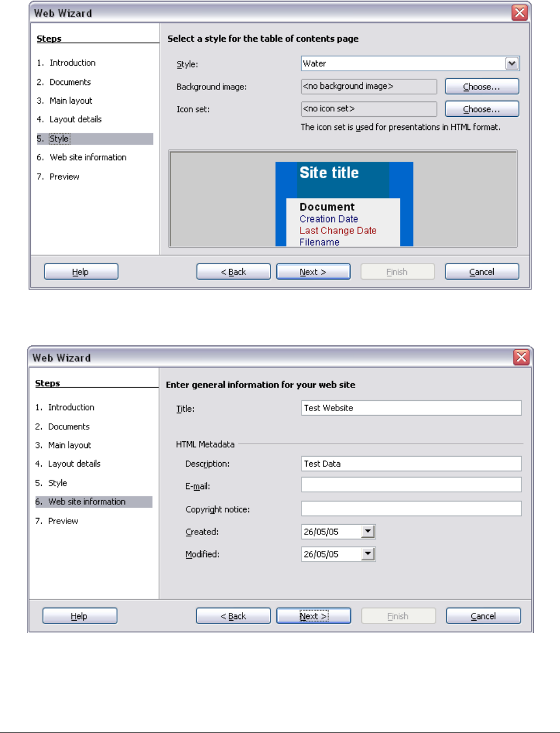Close the upper Web Wizard window
This screenshot has width=560, height=733.
(519, 13)
